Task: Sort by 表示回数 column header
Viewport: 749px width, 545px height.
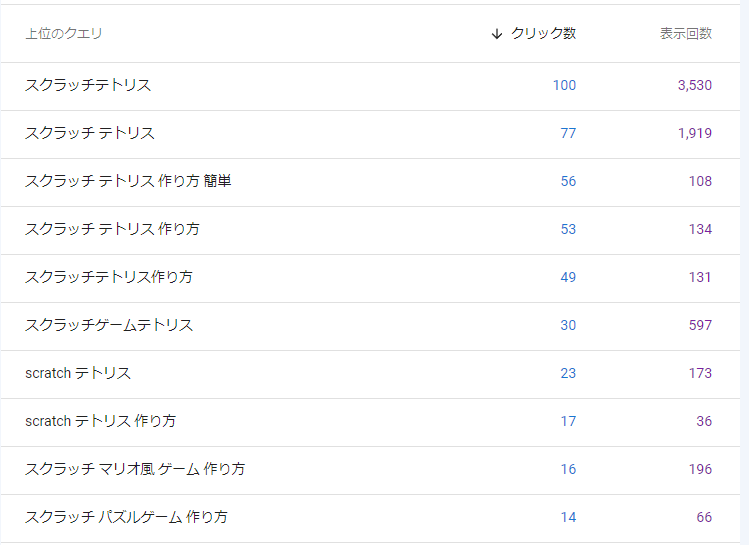Action: [x=686, y=34]
